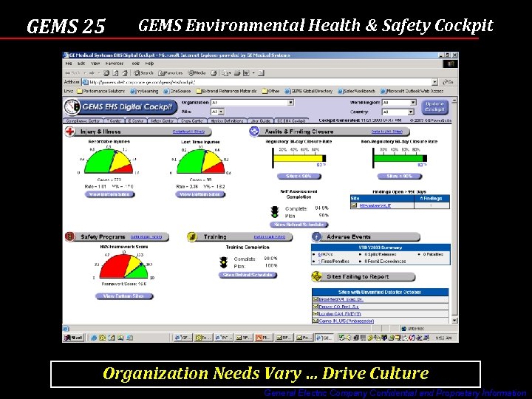The height and width of the screenshot is (399, 532).
Task: Open Audits & Finding Closure details link
Action: click(x=387, y=132)
